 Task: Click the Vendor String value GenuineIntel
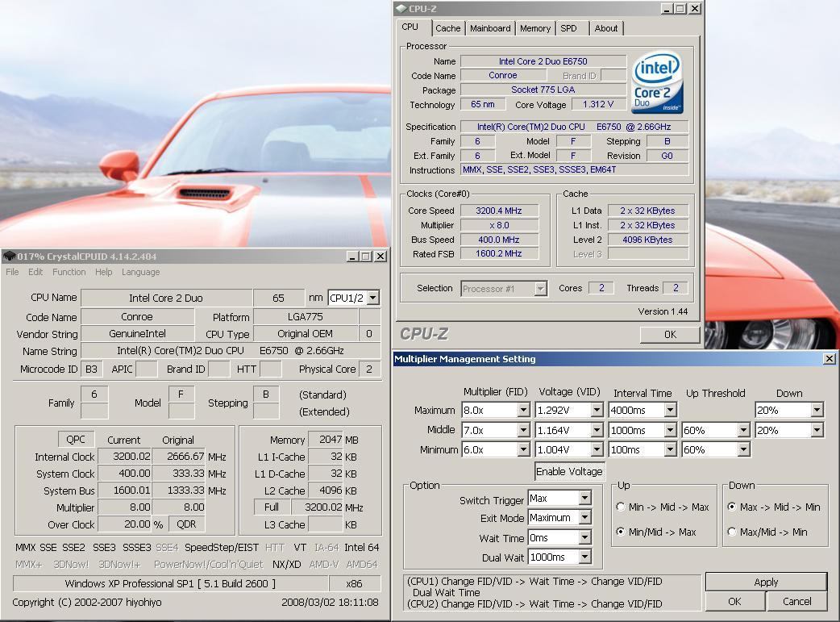(x=137, y=333)
